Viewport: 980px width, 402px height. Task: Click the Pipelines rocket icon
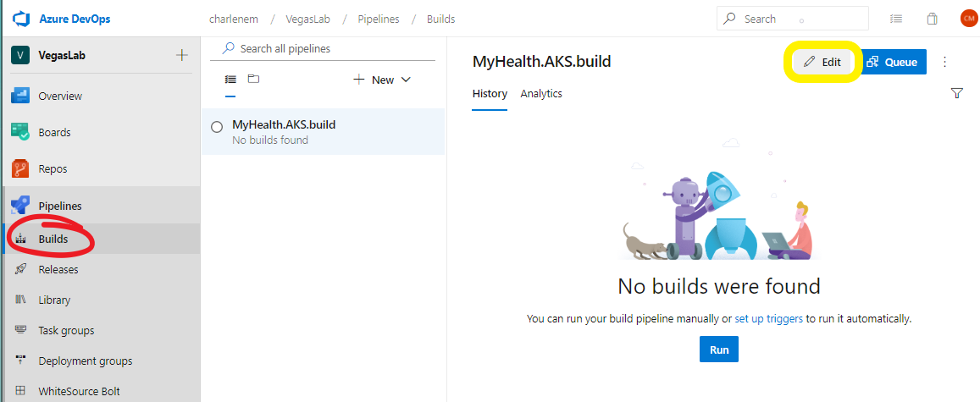[20, 206]
